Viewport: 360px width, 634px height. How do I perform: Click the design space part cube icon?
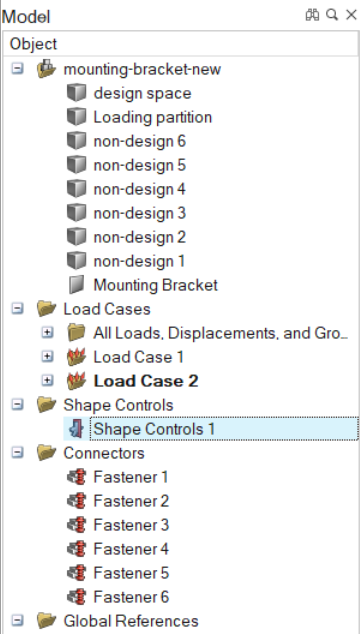76,93
